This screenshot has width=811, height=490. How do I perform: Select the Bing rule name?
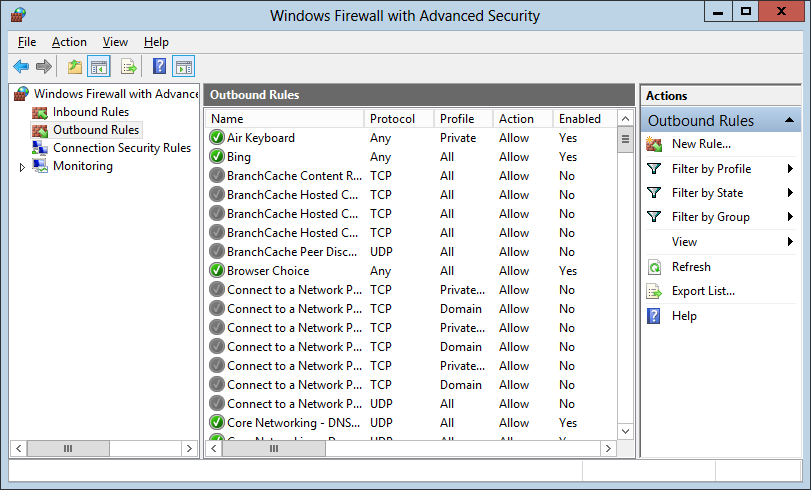(x=239, y=157)
